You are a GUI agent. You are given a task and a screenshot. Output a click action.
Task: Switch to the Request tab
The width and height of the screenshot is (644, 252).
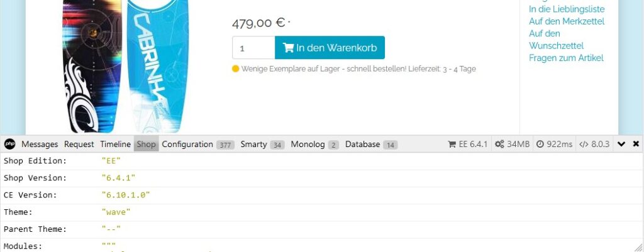[x=79, y=145]
